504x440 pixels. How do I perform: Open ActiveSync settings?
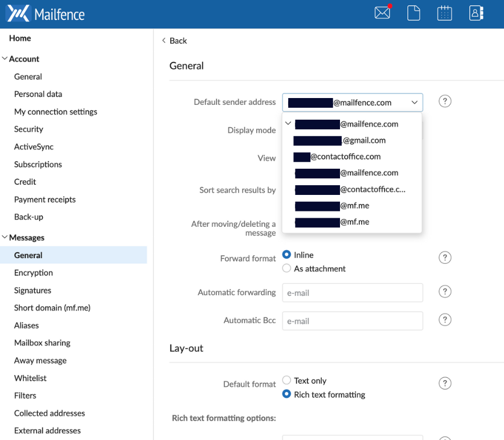point(34,146)
